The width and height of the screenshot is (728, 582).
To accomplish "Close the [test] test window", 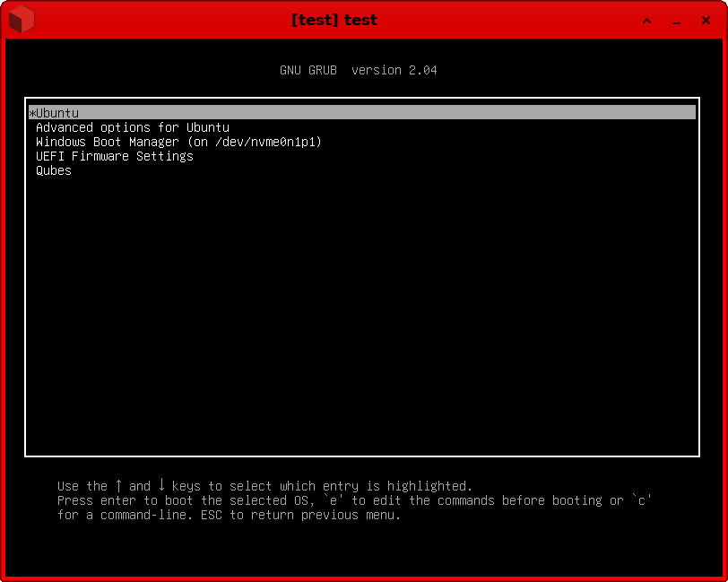I will point(706,21).
